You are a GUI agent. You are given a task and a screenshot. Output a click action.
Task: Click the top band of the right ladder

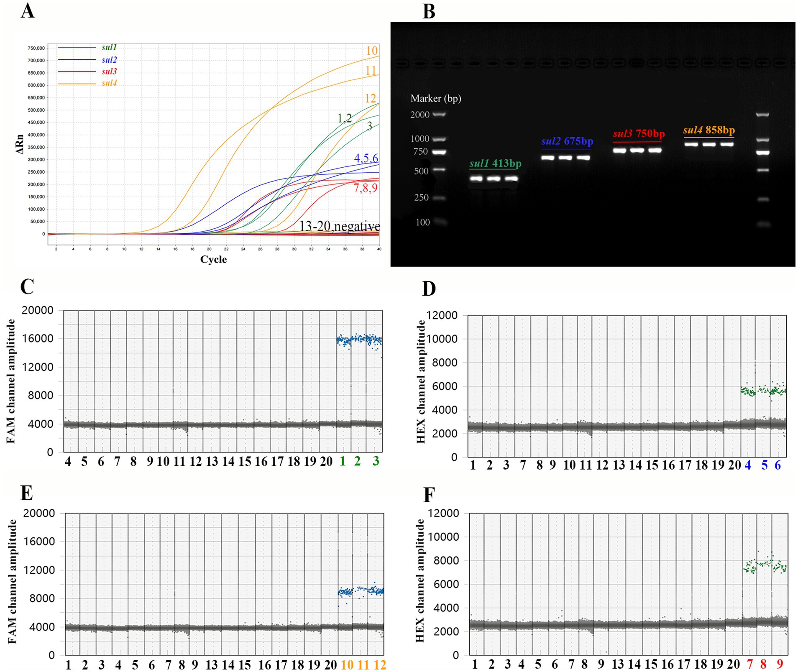click(762, 115)
